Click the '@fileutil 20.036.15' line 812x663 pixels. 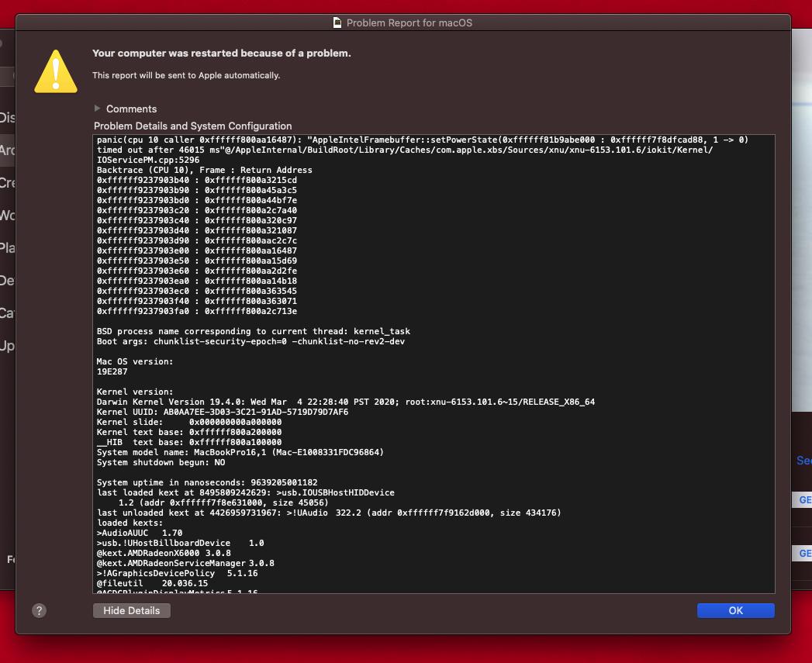[152, 584]
